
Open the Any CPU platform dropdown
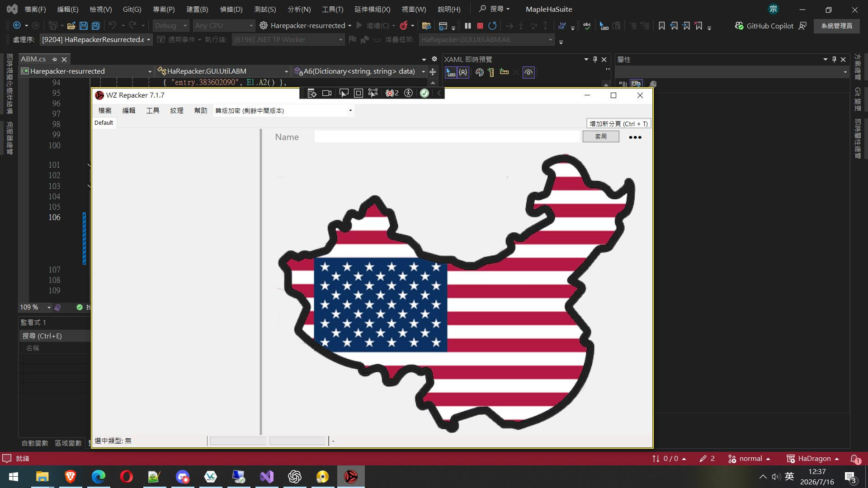[224, 26]
